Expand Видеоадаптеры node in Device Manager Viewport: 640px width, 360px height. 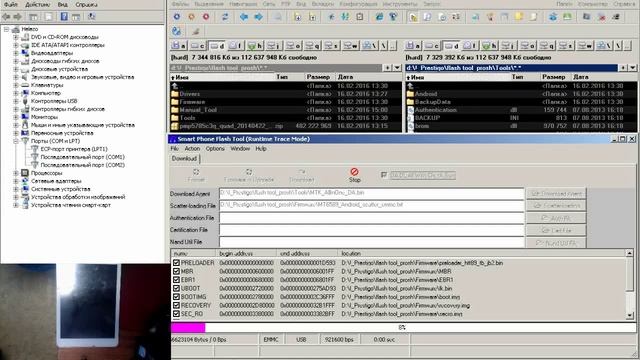click(16, 53)
